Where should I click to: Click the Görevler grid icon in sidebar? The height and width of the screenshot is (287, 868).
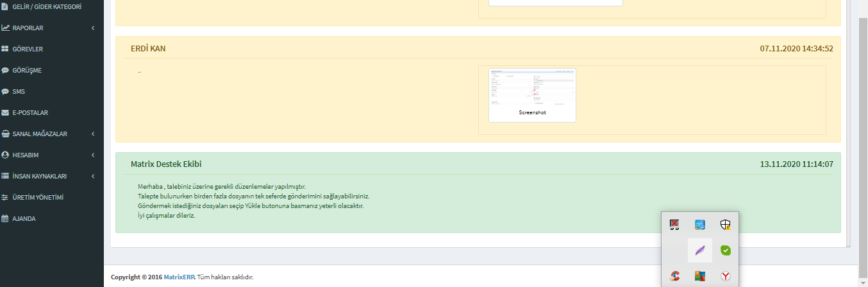[x=5, y=49]
